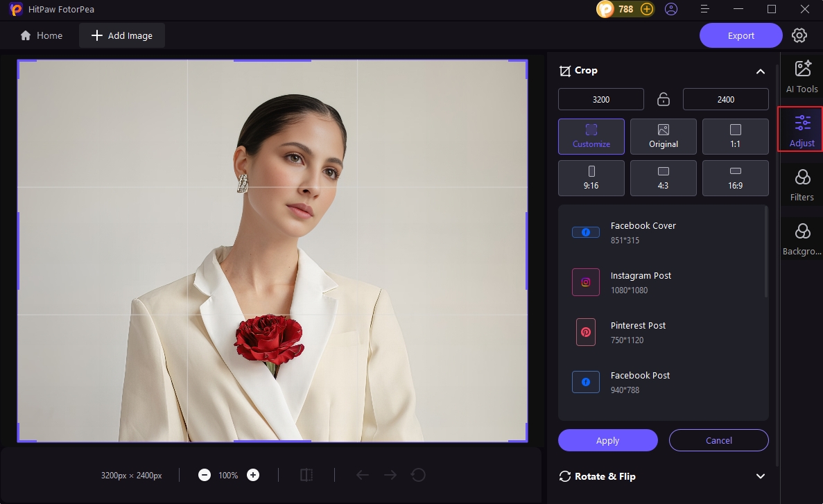The image size is (823, 504).
Task: Choose Facebook Post 940*788 preset text
Action: tap(640, 382)
